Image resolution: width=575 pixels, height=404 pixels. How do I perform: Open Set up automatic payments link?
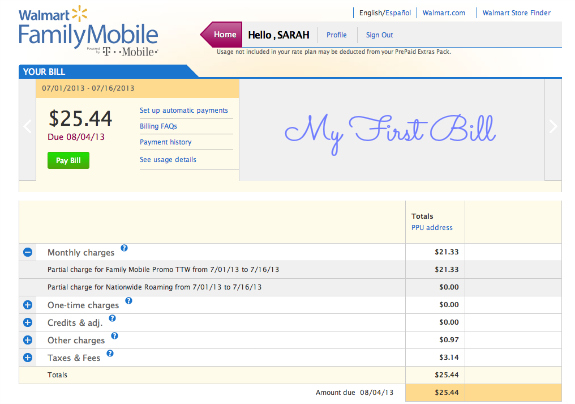184,110
